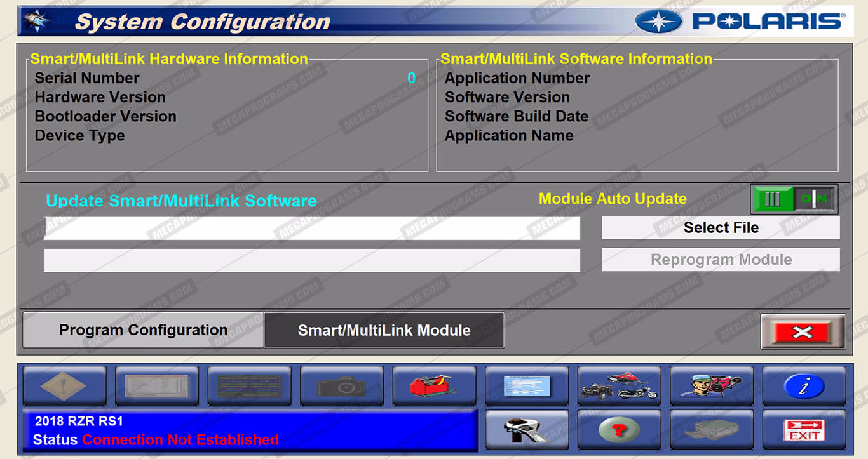This screenshot has height=459, width=868.
Task: Click the red EXIT icon
Action: [x=804, y=430]
